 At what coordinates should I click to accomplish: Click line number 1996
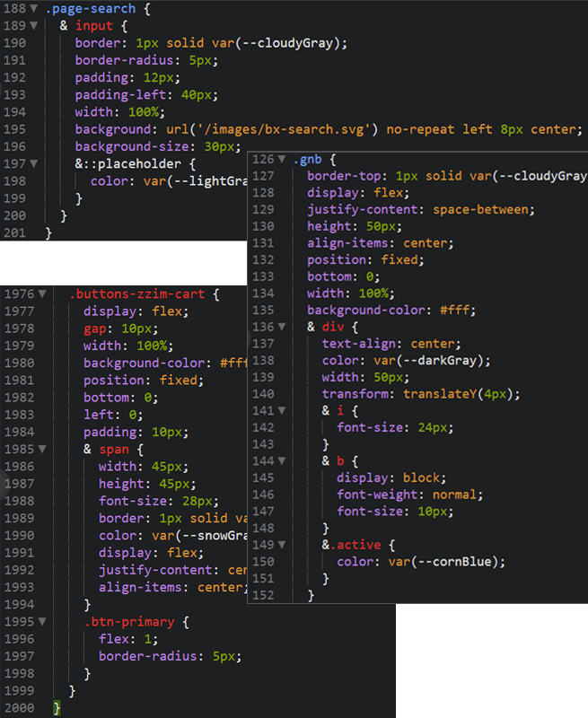19,639
